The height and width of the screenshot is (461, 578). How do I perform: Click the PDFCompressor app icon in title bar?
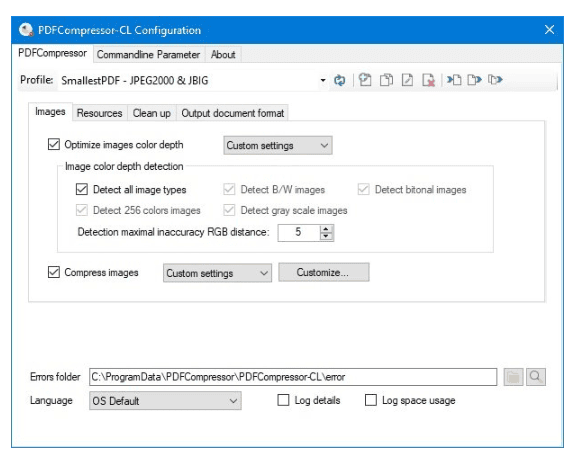click(26, 30)
